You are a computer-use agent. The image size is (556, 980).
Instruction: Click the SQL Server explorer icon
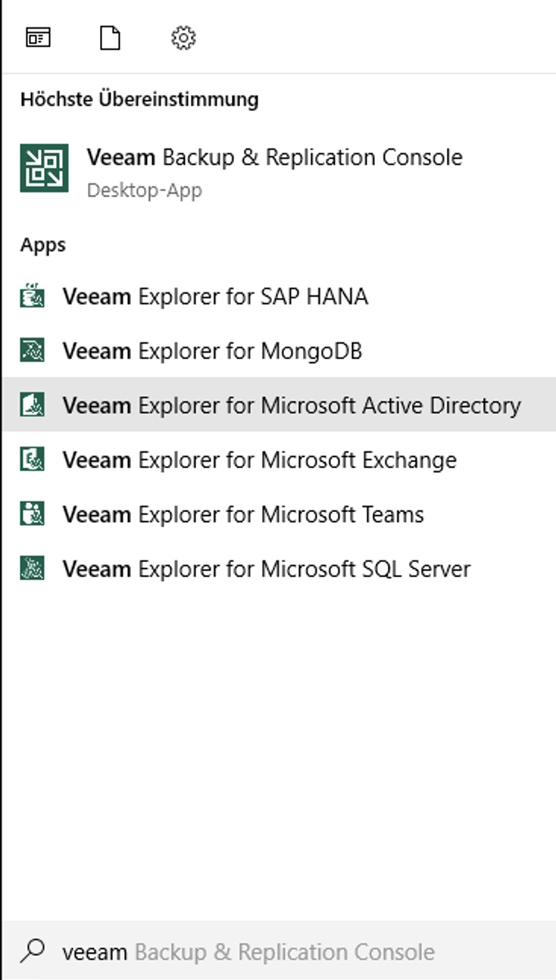(32, 569)
